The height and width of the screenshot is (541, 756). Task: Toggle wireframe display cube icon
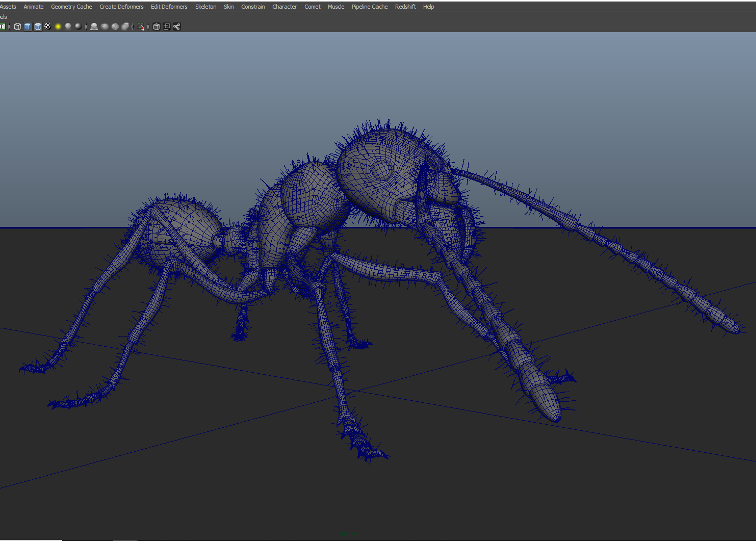[17, 27]
